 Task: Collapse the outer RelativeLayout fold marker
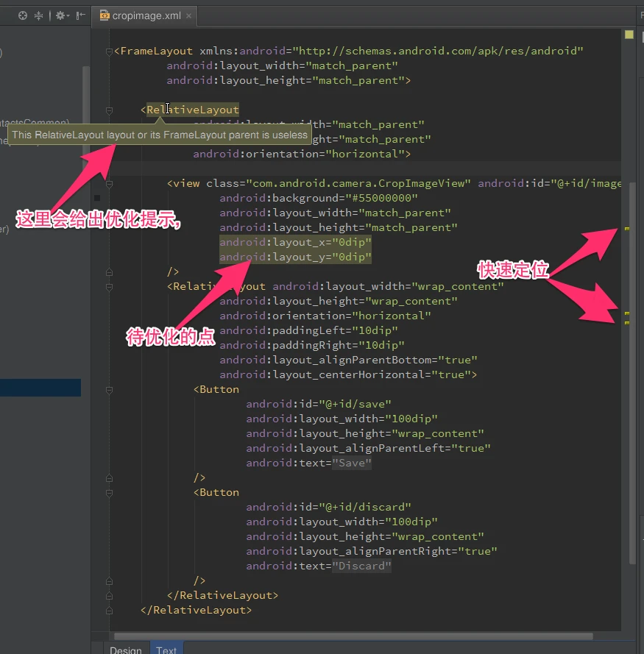tap(109, 110)
